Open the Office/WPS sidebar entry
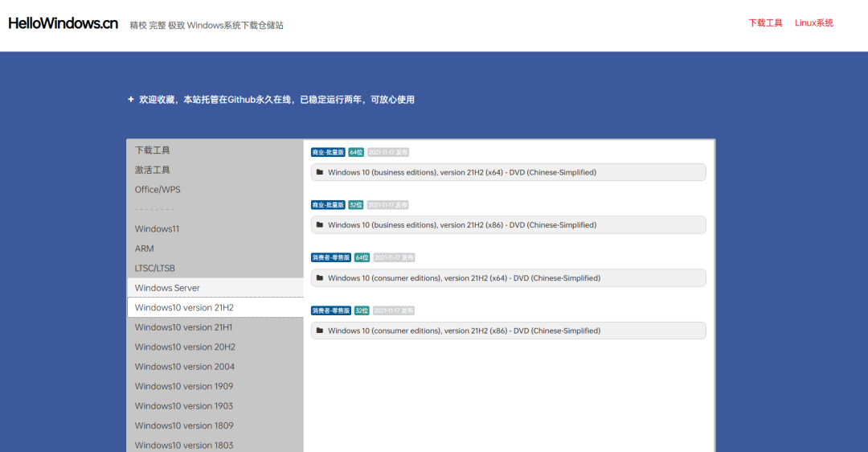The height and width of the screenshot is (452, 868). click(158, 190)
